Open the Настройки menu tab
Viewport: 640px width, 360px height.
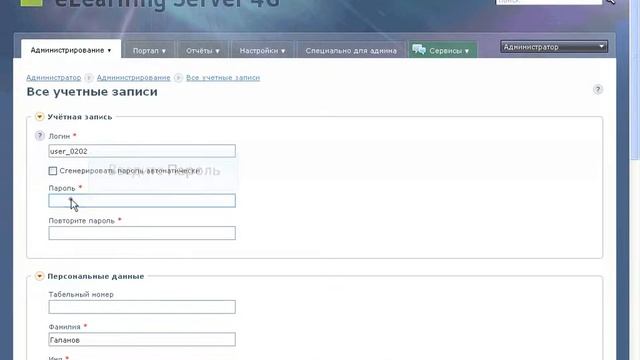click(x=262, y=51)
